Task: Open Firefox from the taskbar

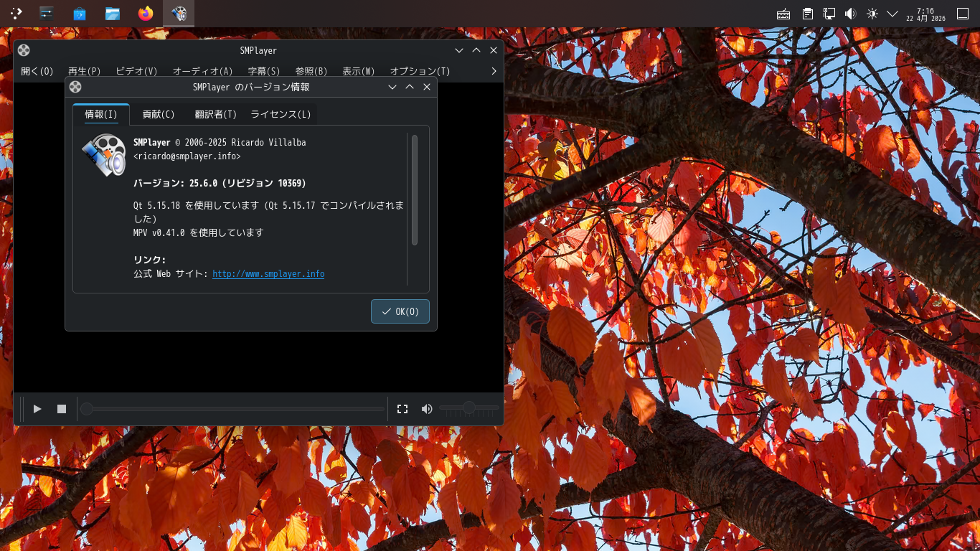Action: coord(145,13)
